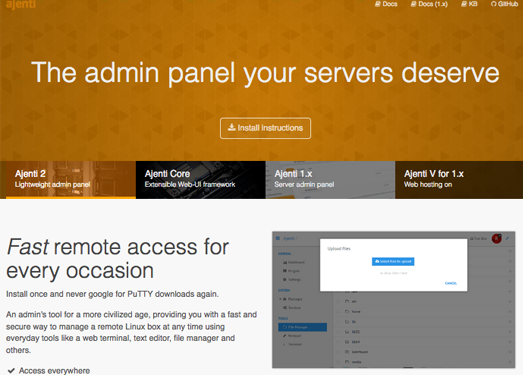Click the paragraph starting 'An admin's tool for a more civilized age'
523x375 pixels.
pos(131,332)
